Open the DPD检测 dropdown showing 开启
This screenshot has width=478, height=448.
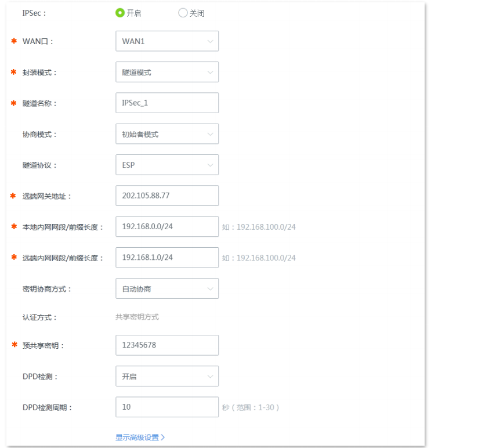(167, 376)
